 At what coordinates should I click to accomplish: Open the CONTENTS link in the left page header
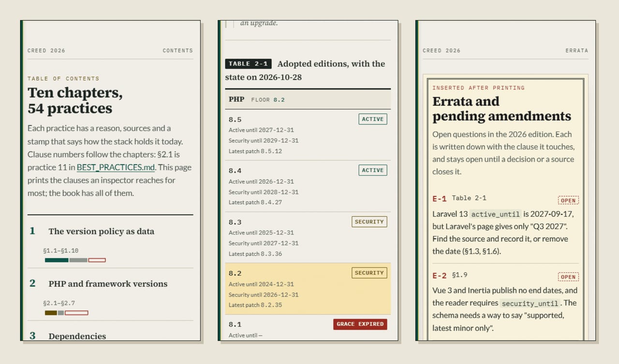coord(177,51)
